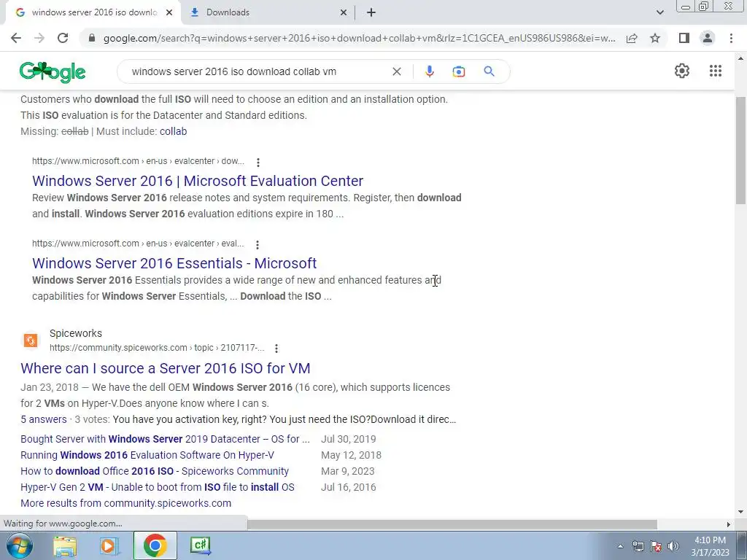747x560 pixels.
Task: Open Where can I source a Server 2016 ISO
Action: [166, 368]
